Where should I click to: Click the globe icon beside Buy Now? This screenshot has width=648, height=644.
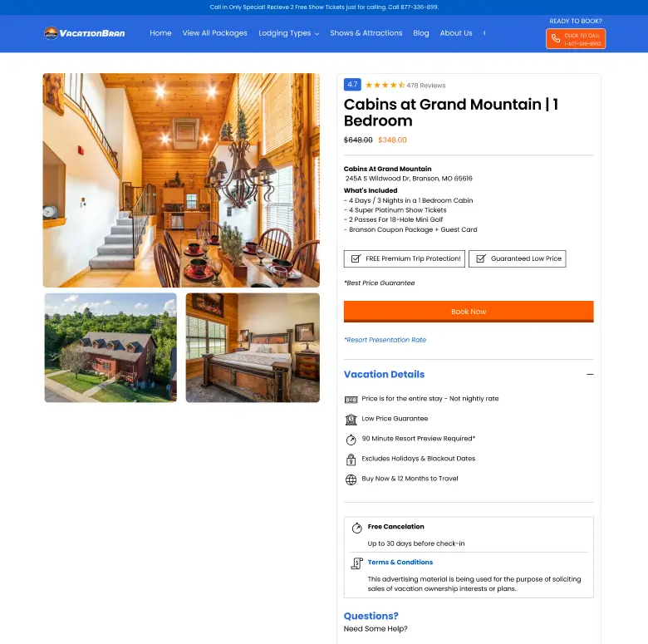[351, 479]
